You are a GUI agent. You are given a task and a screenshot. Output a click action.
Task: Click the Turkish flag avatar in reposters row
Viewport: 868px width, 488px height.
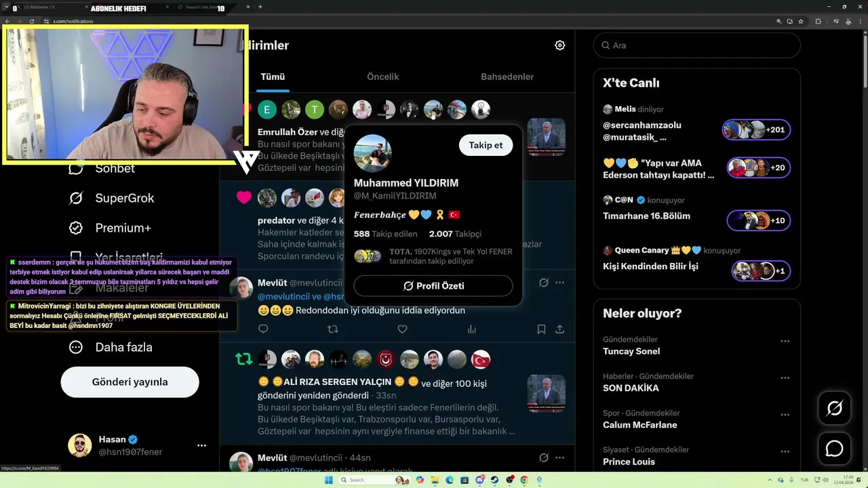click(x=481, y=359)
